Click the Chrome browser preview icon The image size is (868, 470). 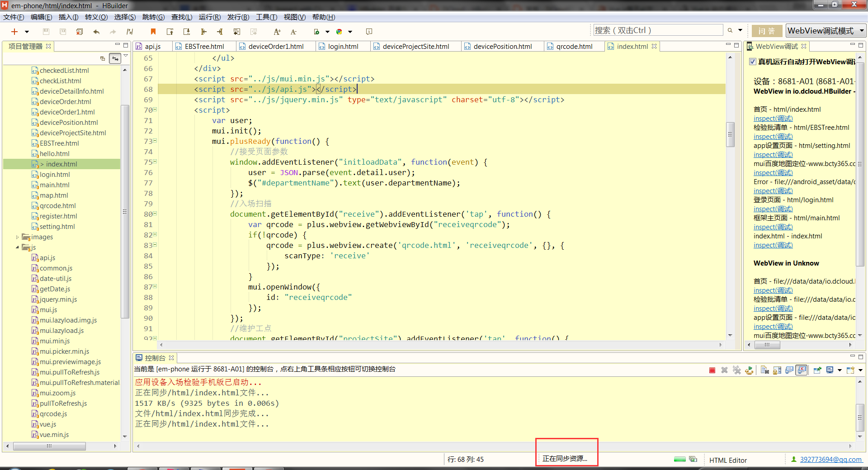coord(339,32)
